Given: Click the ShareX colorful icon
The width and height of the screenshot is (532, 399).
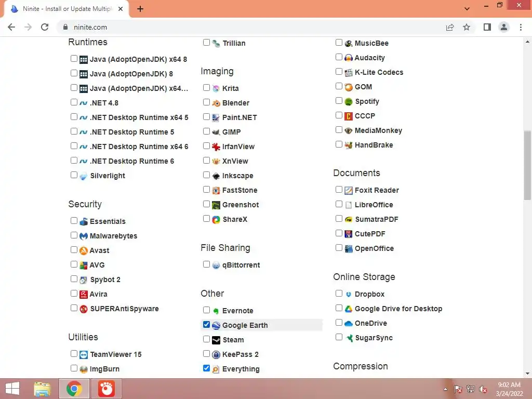Looking at the screenshot, I should [216, 220].
